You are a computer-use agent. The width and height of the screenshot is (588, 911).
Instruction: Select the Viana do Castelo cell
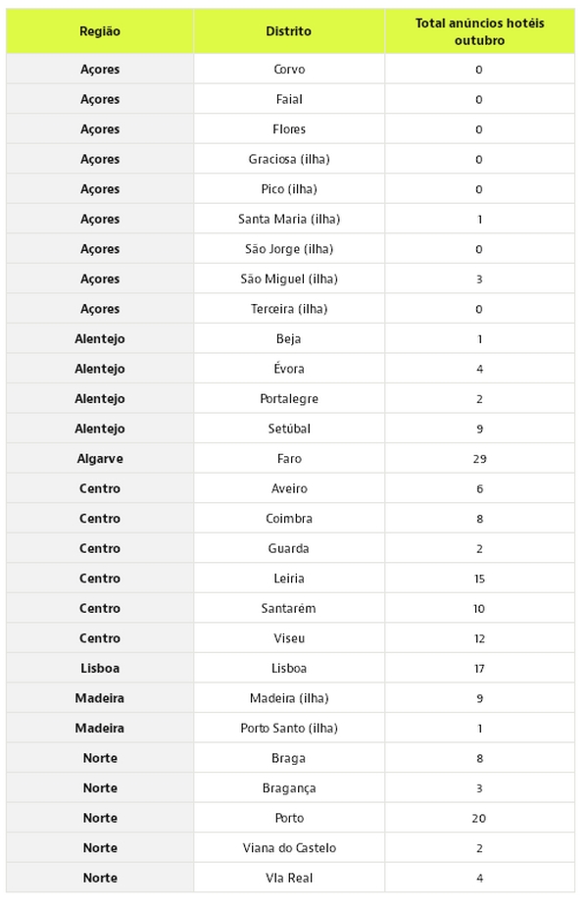pos(288,847)
